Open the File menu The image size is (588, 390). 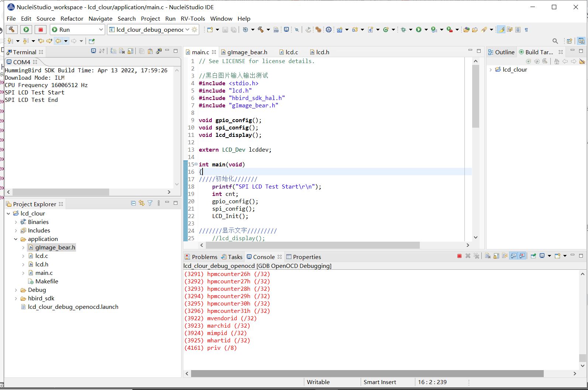coord(11,18)
